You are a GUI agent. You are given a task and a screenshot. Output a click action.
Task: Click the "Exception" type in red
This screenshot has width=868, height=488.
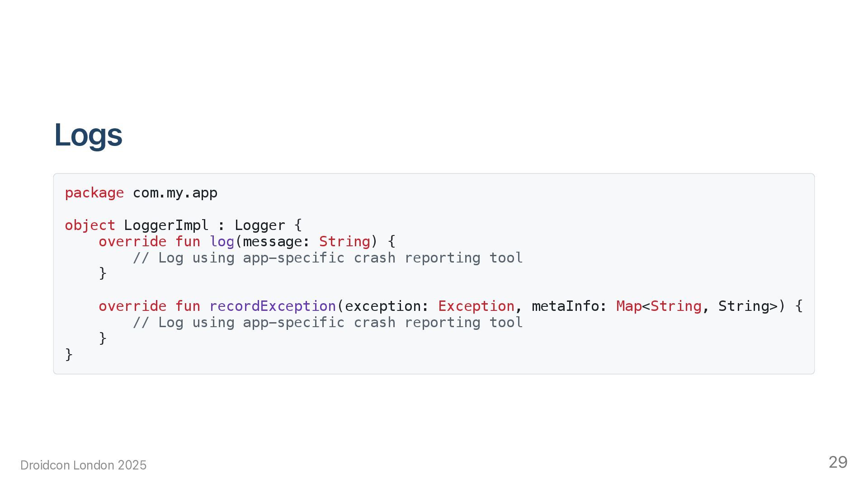[x=476, y=306]
